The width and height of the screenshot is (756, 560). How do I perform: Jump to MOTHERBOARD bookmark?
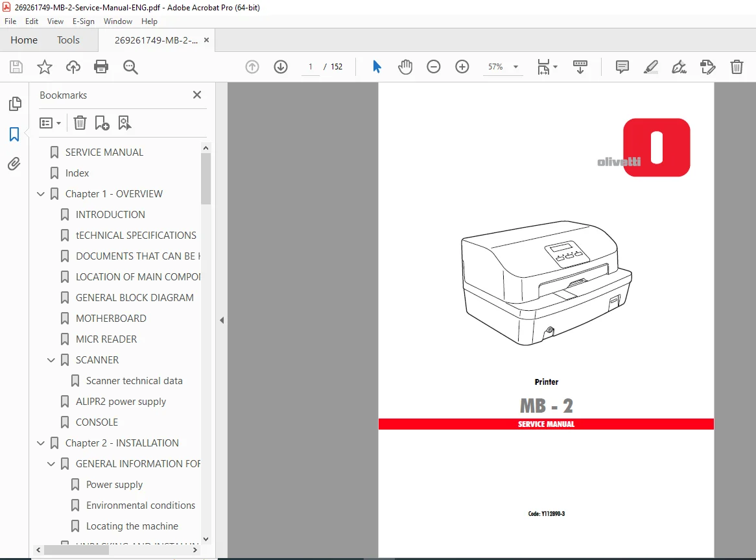(x=111, y=319)
